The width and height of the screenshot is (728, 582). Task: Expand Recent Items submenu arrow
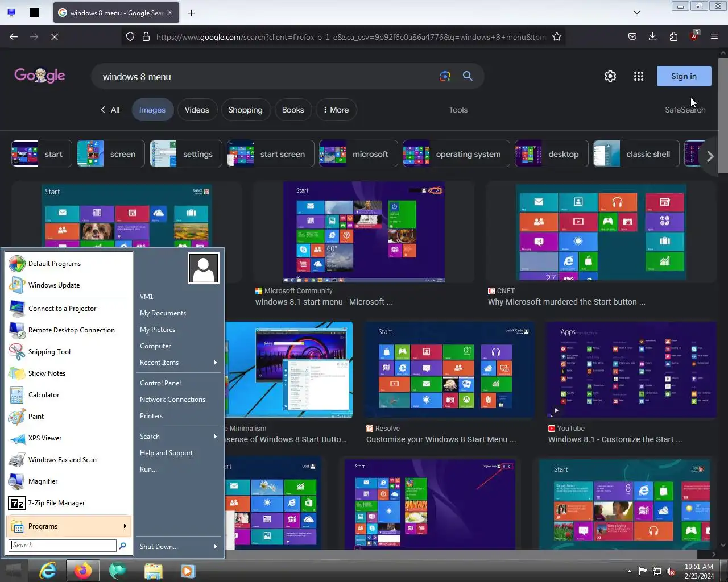[x=216, y=363]
